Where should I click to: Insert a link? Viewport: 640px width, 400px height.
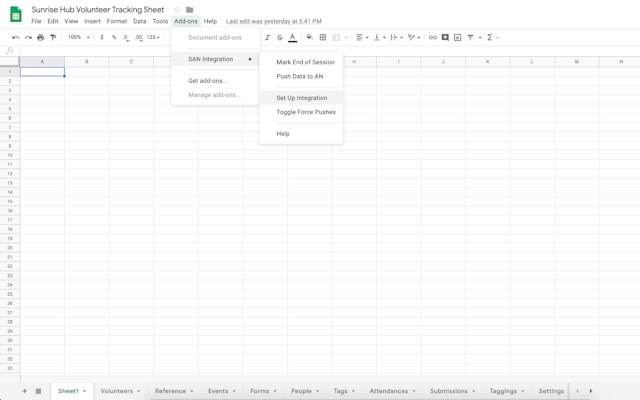[433, 37]
